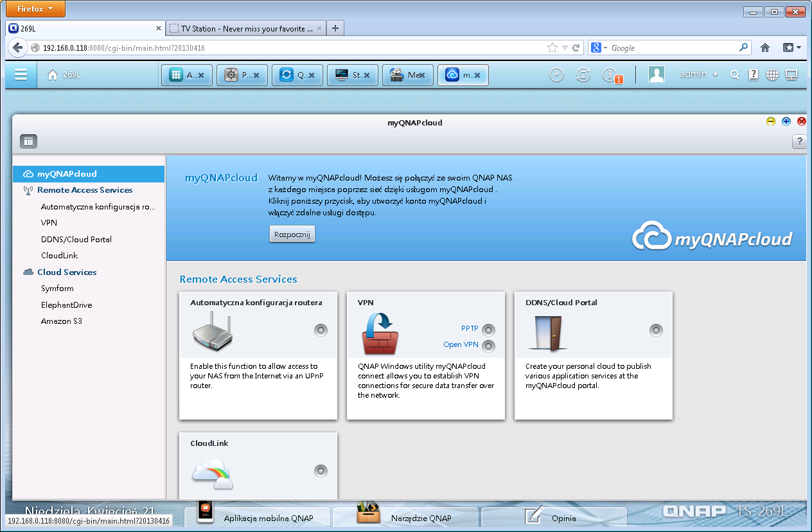This screenshot has height=532, width=812.
Task: Switch to the Me... media app in taskbar
Action: click(x=407, y=75)
